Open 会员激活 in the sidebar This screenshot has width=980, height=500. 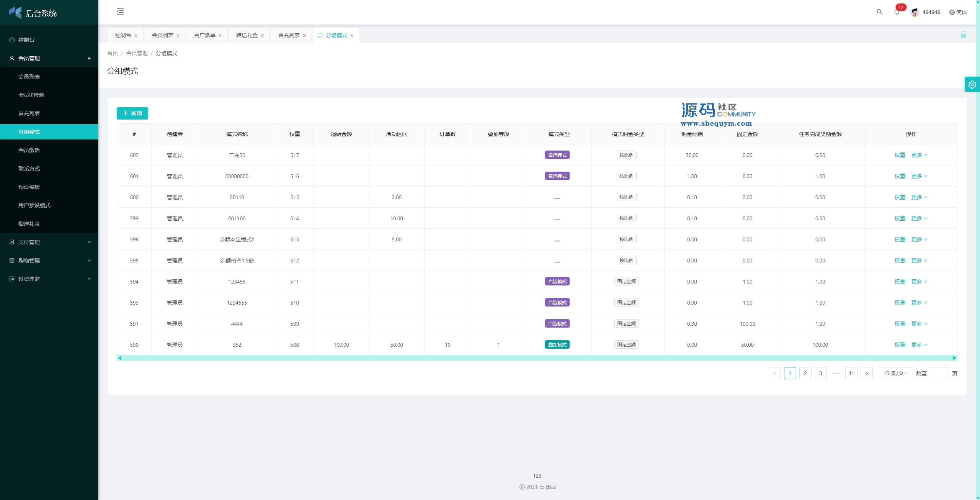coord(29,150)
